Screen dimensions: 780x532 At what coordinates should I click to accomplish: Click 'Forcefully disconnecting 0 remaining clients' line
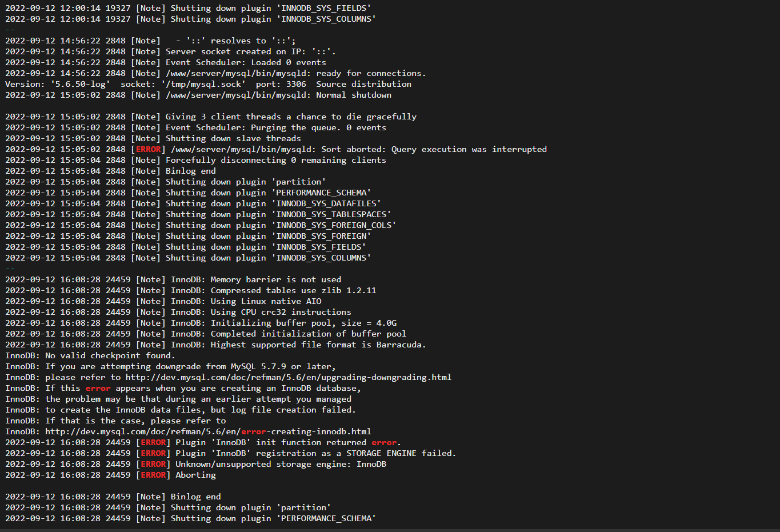coord(275,160)
